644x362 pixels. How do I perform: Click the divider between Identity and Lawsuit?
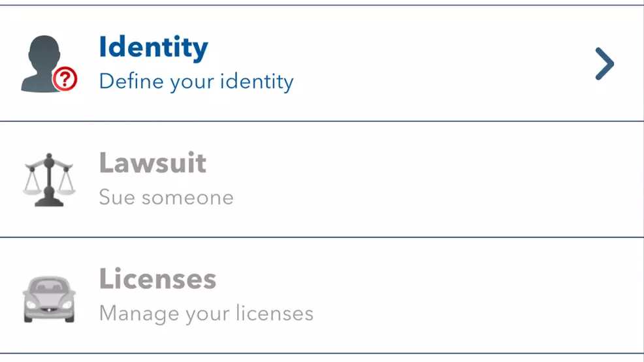(322, 121)
